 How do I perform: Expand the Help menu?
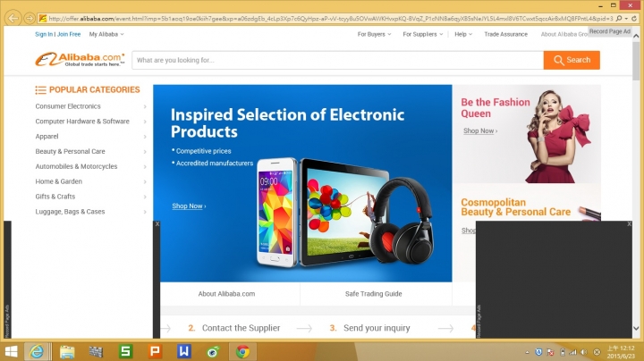463,34
